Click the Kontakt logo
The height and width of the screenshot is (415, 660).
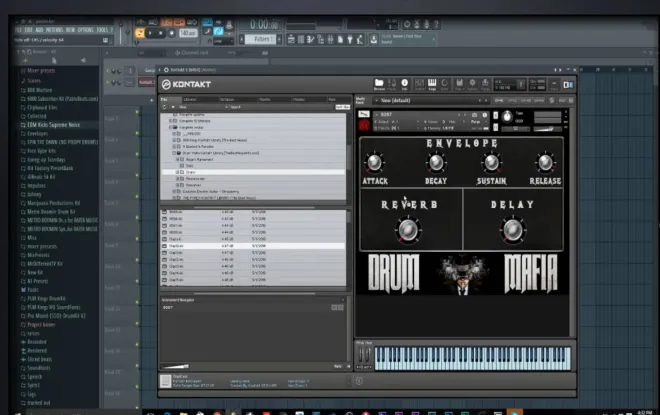[x=187, y=84]
